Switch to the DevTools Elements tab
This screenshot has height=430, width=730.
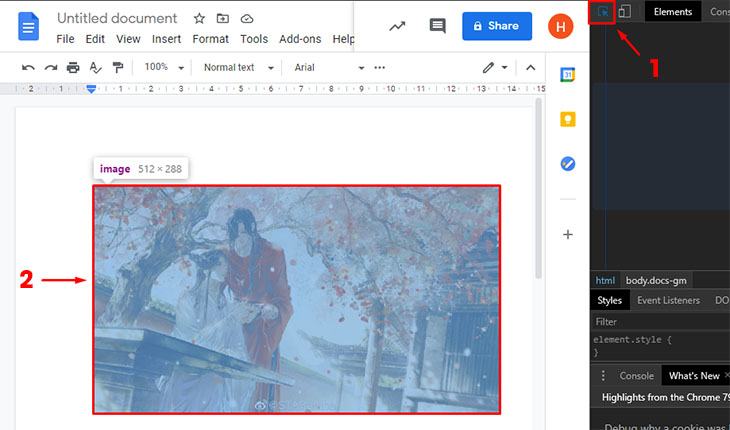coord(673,12)
